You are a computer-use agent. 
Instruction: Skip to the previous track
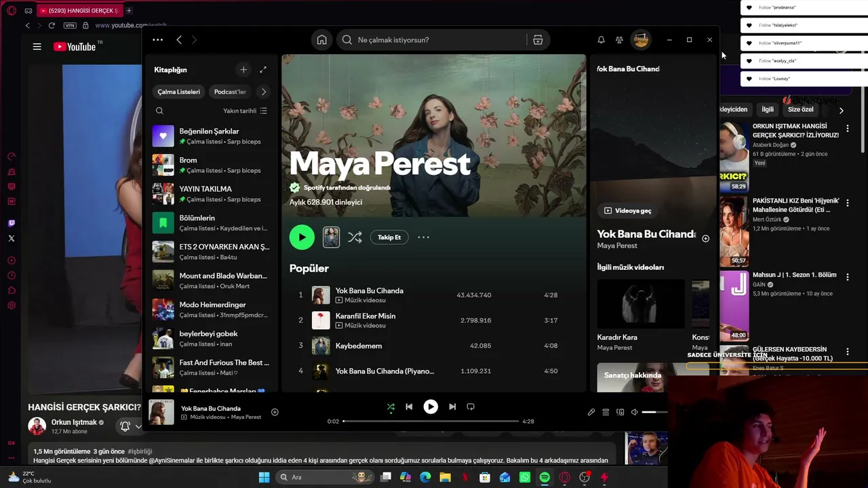click(x=409, y=407)
